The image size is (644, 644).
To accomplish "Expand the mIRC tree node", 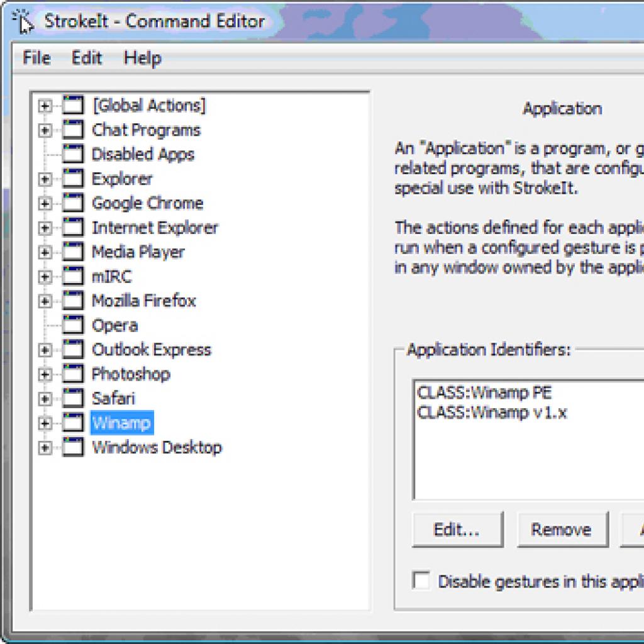I will click(x=45, y=277).
